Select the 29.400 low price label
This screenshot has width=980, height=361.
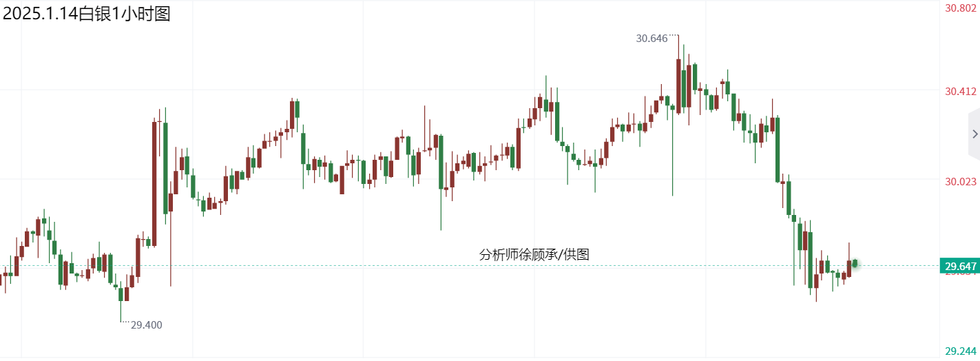coord(147,325)
